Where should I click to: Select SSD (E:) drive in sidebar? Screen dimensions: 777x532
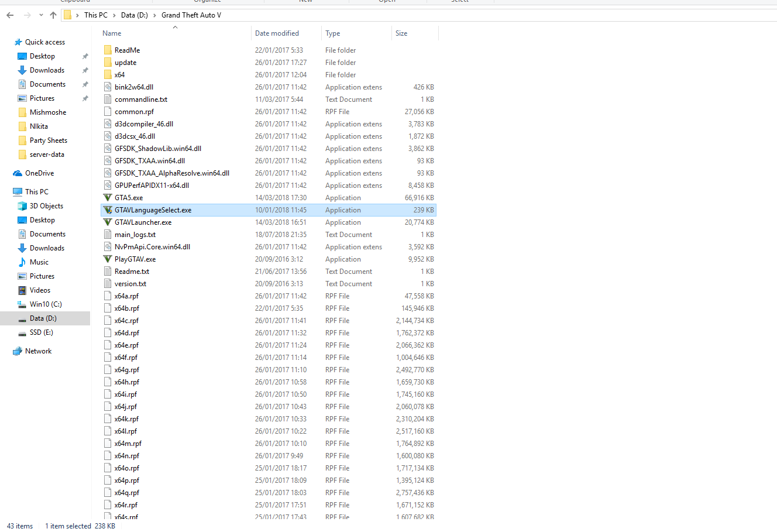[x=41, y=332]
